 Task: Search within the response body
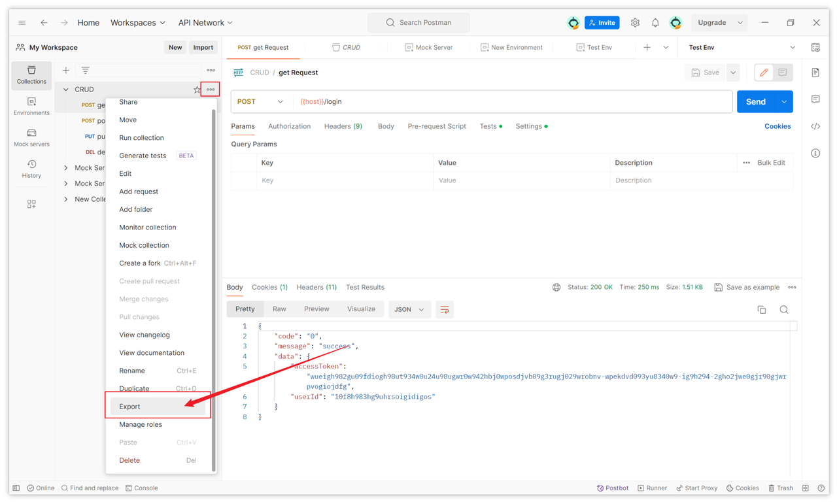click(x=784, y=310)
